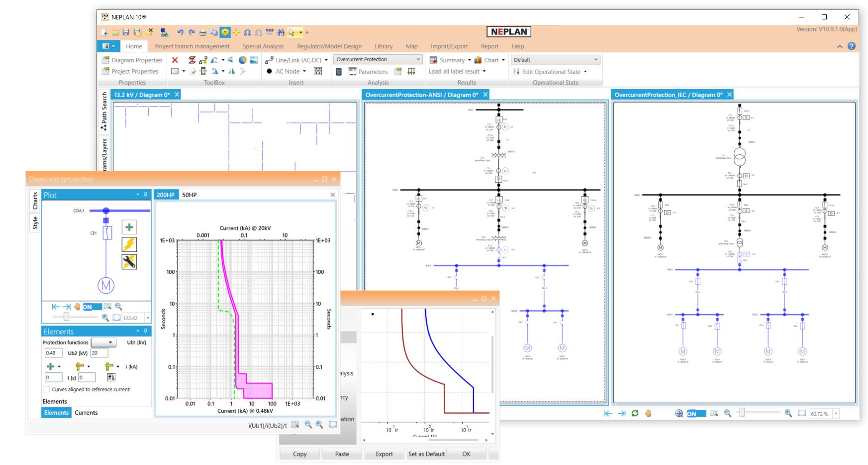
Task: Click the Export button
Action: tap(384, 454)
